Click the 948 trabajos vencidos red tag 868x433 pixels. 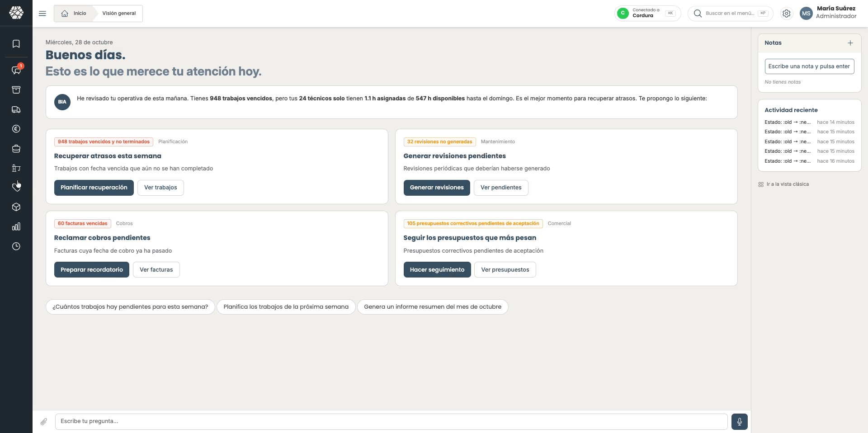coord(104,142)
